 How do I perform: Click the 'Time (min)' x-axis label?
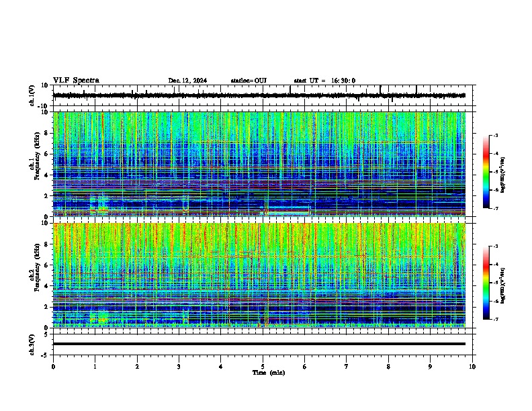pyautogui.click(x=269, y=373)
